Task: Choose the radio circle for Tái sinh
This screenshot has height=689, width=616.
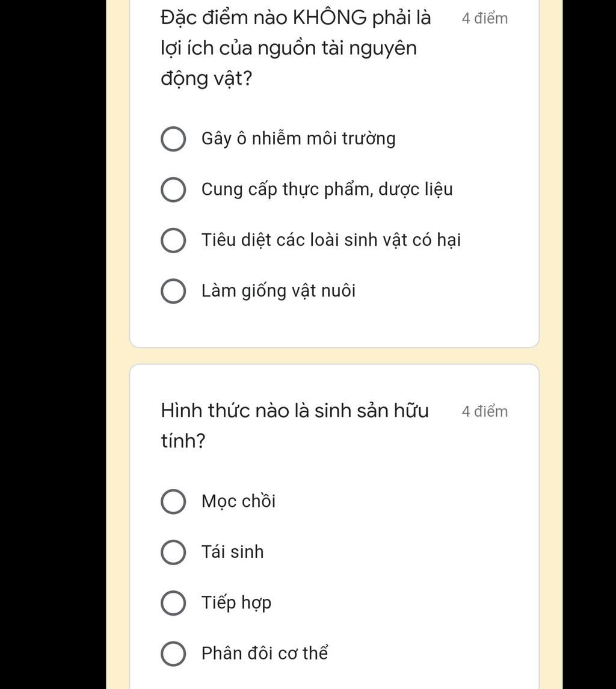Action: coord(173,553)
